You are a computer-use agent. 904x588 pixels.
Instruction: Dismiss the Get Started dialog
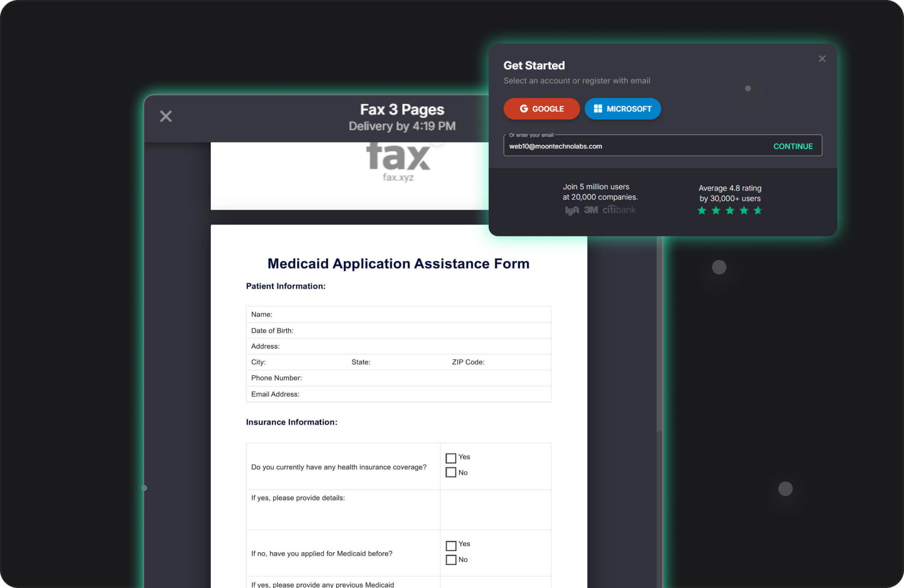pos(822,59)
